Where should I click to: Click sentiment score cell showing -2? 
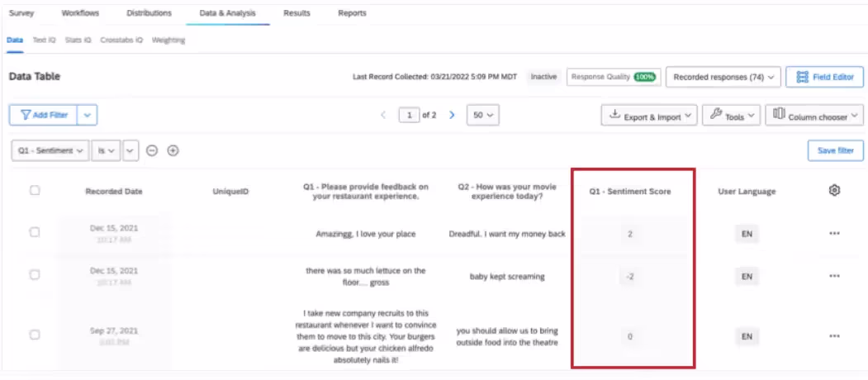point(629,276)
